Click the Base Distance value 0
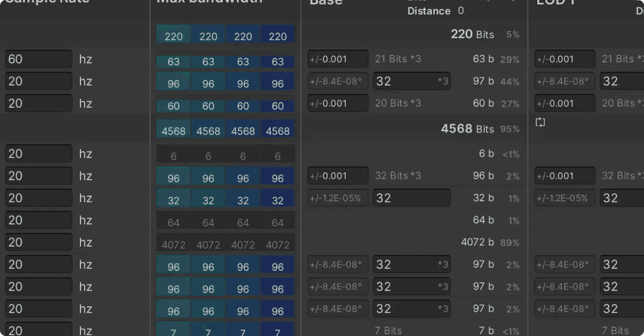Screen dimensions: 644x336 click(x=461, y=11)
